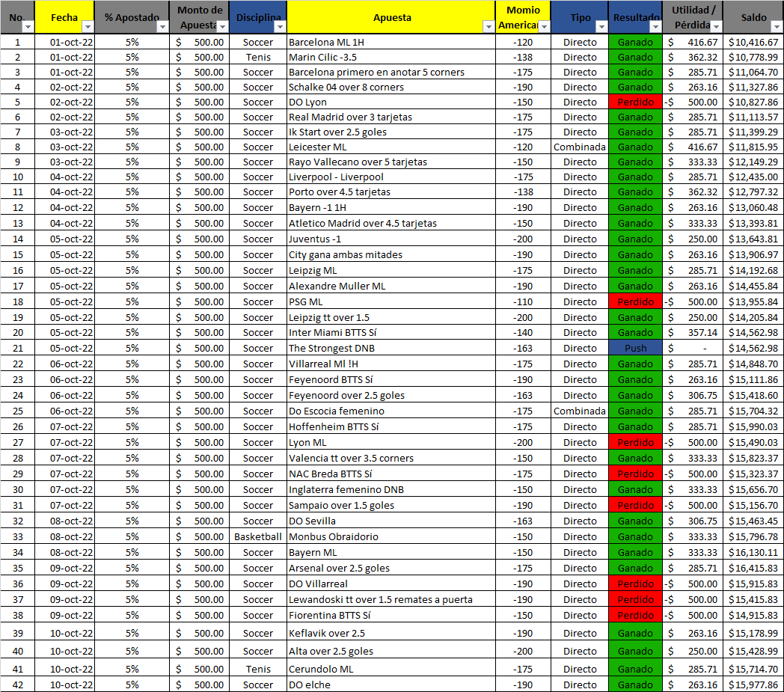Select 'Porto over 4.5 tarjetas' cell
This screenshot has width=784, height=692.
point(391,192)
